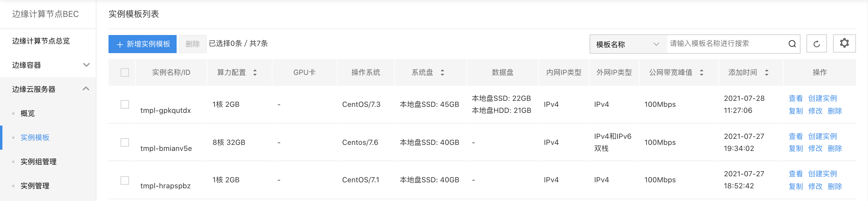The height and width of the screenshot is (201, 868).
Task: Check the tmpl-gpkqutdx row checkbox
Action: coord(125,104)
